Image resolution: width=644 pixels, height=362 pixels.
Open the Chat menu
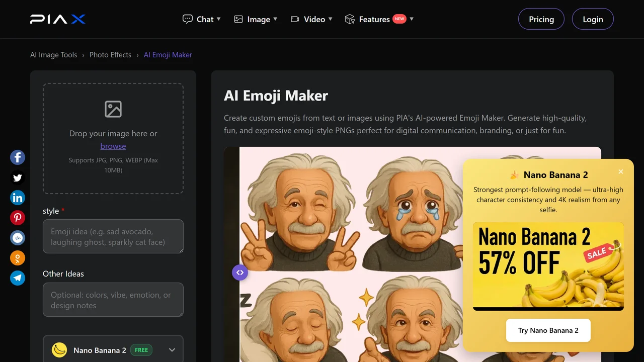tap(201, 19)
